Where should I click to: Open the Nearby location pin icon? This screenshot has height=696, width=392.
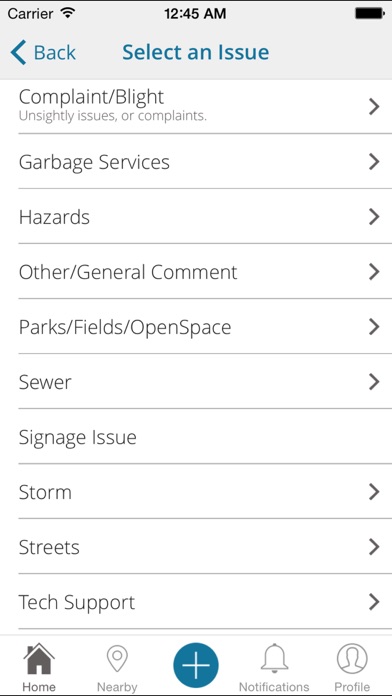click(x=117, y=660)
